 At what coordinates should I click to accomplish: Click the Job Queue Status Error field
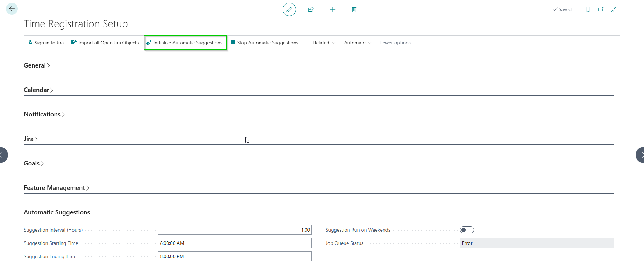pos(537,243)
